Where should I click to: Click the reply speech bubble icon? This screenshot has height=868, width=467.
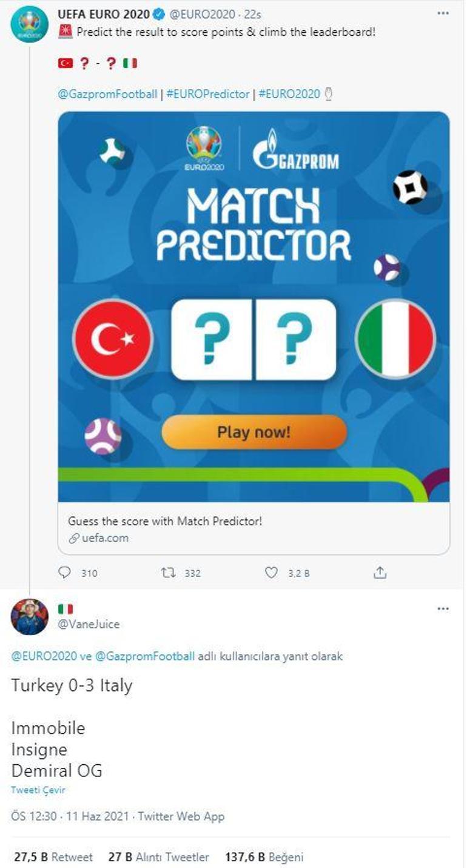[64, 573]
